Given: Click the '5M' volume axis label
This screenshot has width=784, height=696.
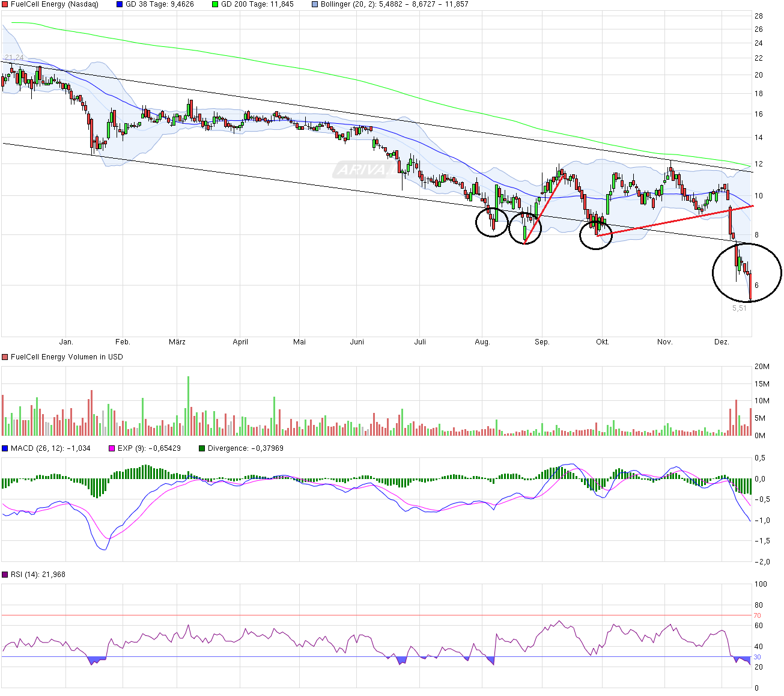Looking at the screenshot, I should point(760,418).
